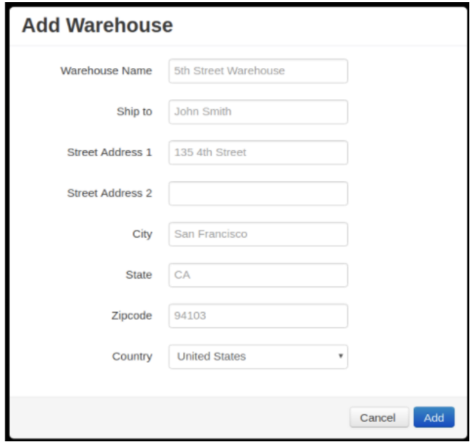
Task: Select the Street Address 1 field
Action: coord(258,152)
